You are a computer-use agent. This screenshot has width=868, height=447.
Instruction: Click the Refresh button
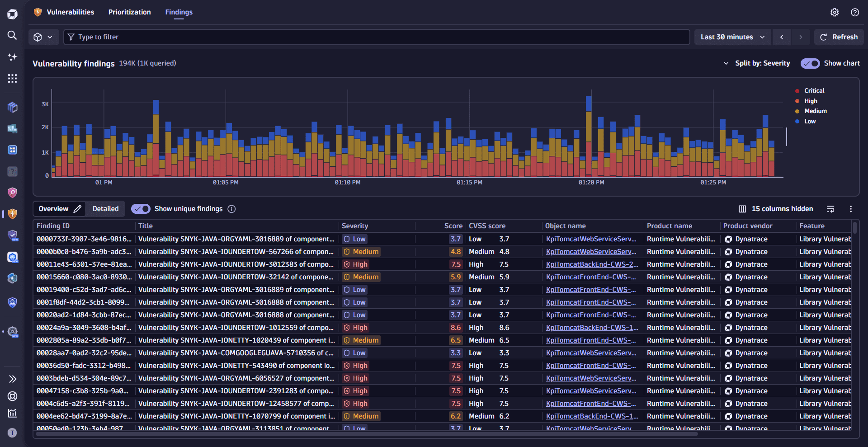pos(839,37)
